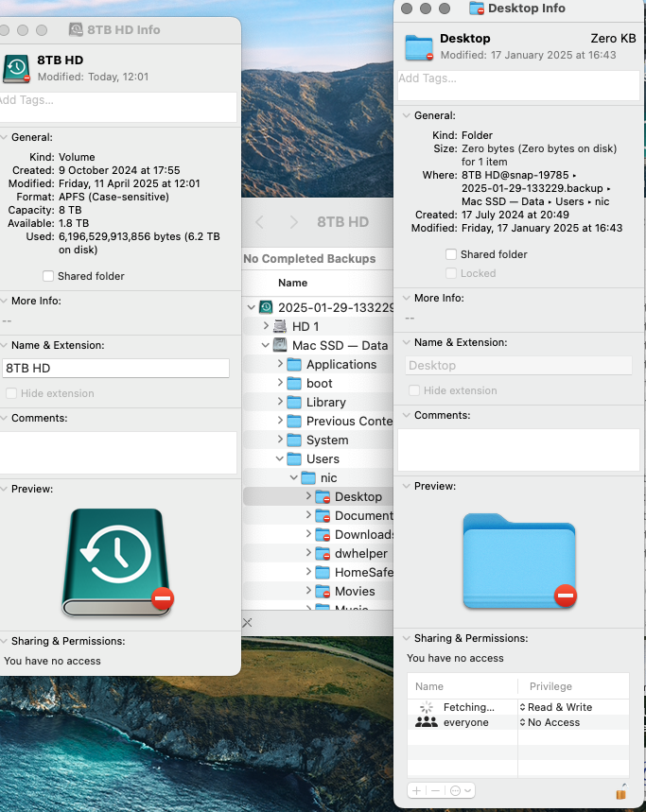Collapse Sharing & Permissions in Desktop Info
The height and width of the screenshot is (812, 646).
coord(407,638)
